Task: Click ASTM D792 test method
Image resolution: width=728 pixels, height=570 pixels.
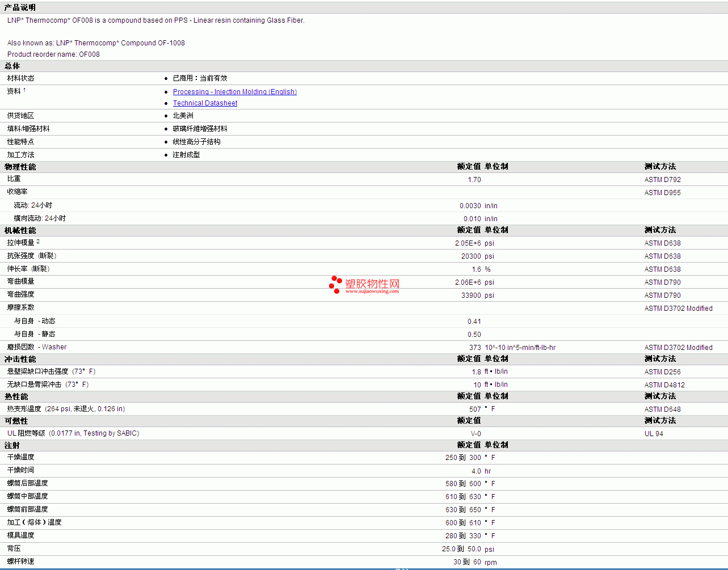Action: [662, 180]
